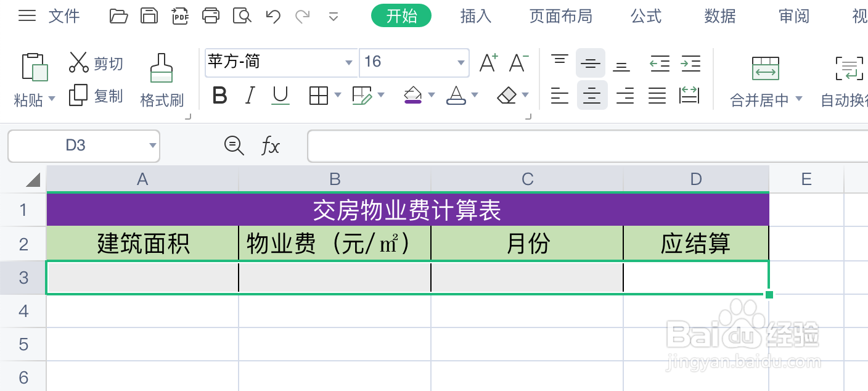Toggle bold formatting
This screenshot has height=391, width=868.
219,95
